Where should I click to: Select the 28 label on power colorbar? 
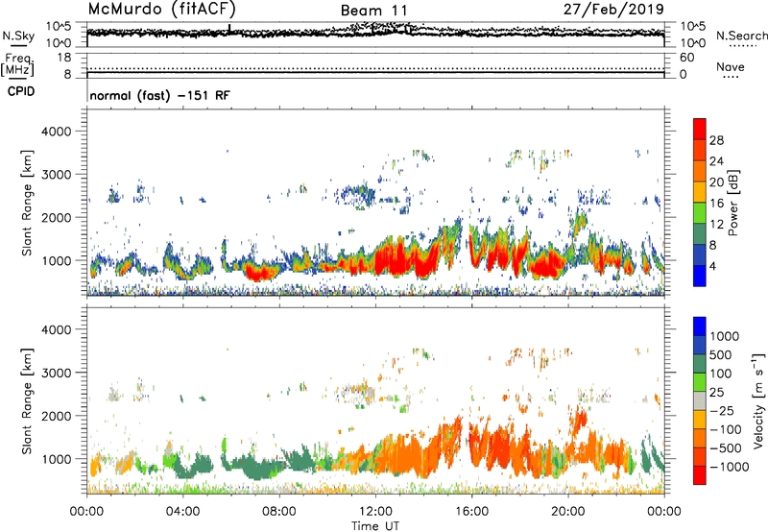716,140
